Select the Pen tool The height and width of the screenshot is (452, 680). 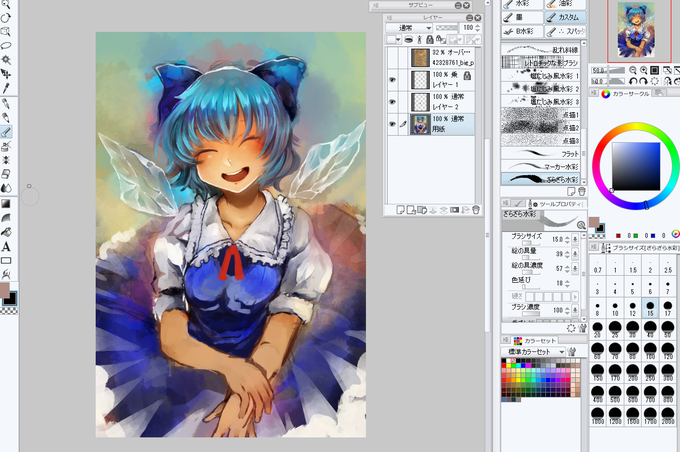6,104
